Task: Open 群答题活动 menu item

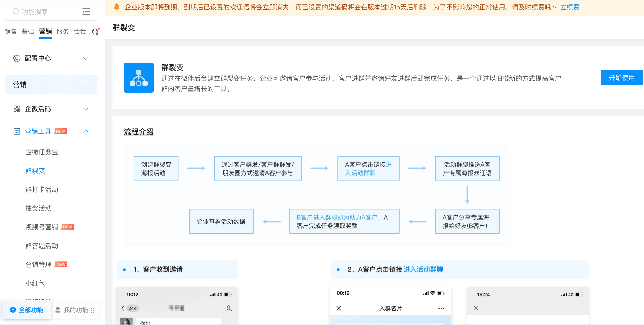Action: (x=41, y=246)
